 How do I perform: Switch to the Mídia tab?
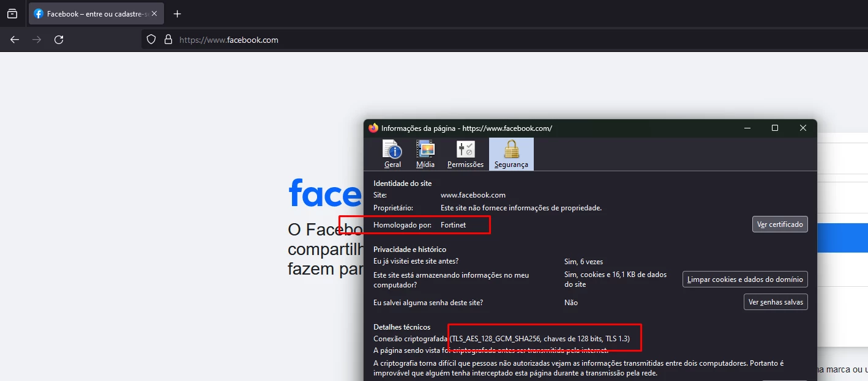coord(425,154)
